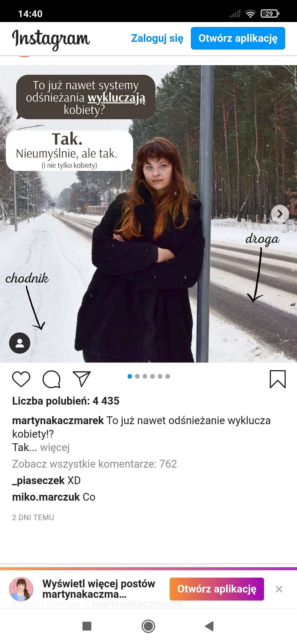
Task: Show tagged people via profile icon on photo
Action: (20, 343)
